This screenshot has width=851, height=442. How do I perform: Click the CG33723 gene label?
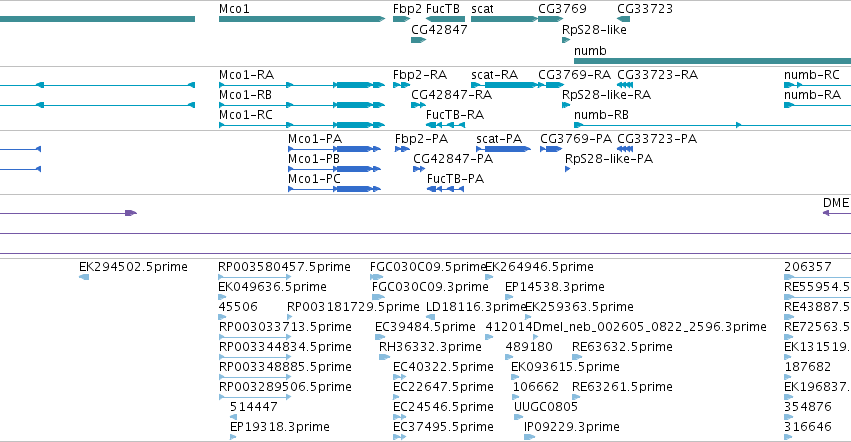click(645, 9)
